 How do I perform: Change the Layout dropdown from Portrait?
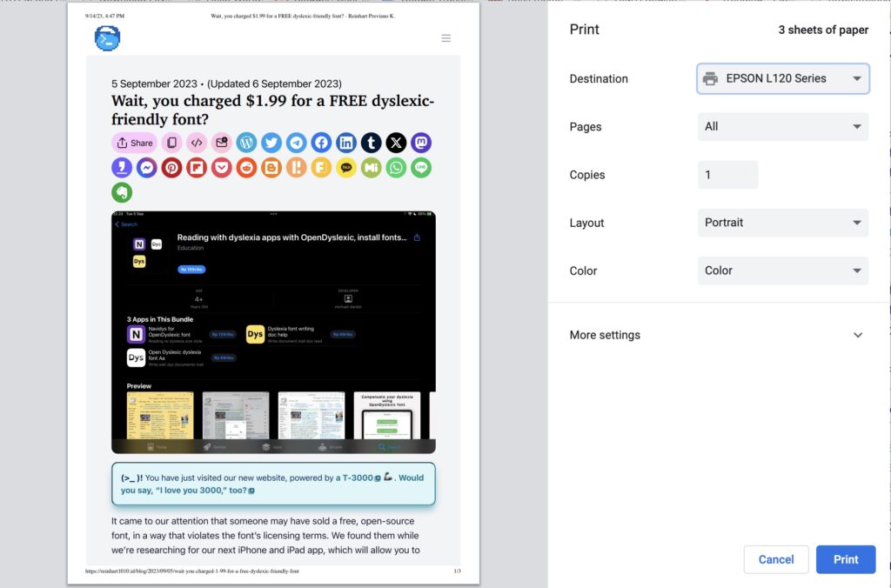(x=782, y=223)
